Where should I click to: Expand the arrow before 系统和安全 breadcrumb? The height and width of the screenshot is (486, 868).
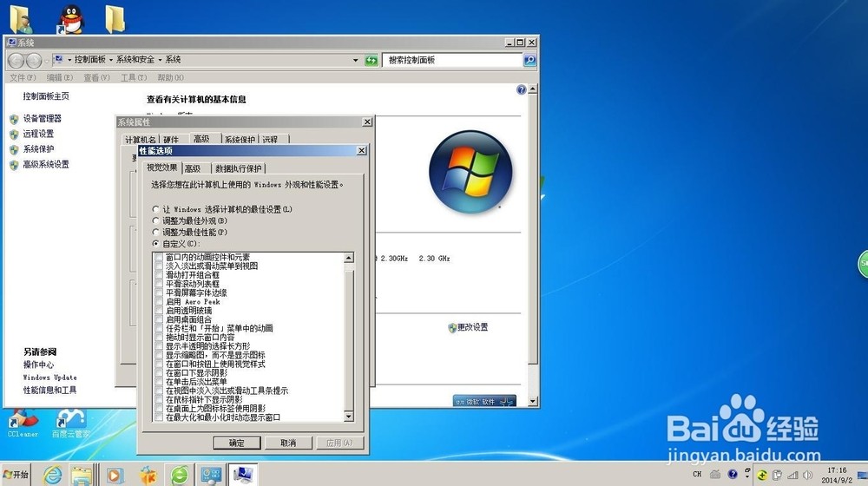[111, 60]
